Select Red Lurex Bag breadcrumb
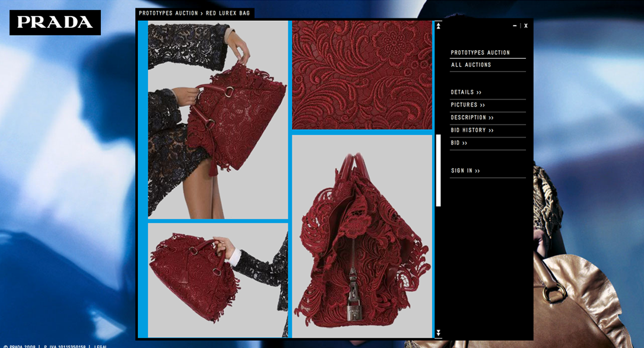Image resolution: width=644 pixels, height=348 pixels. 227,13
